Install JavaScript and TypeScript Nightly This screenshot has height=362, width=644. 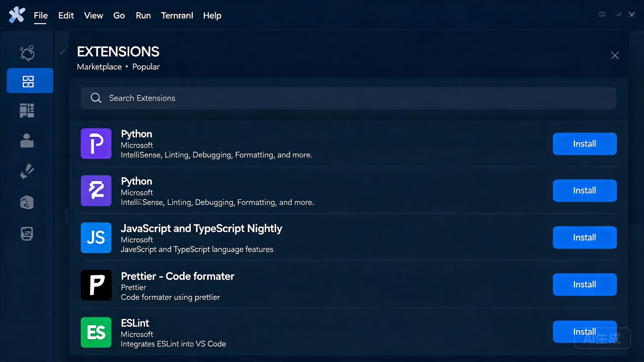click(585, 238)
